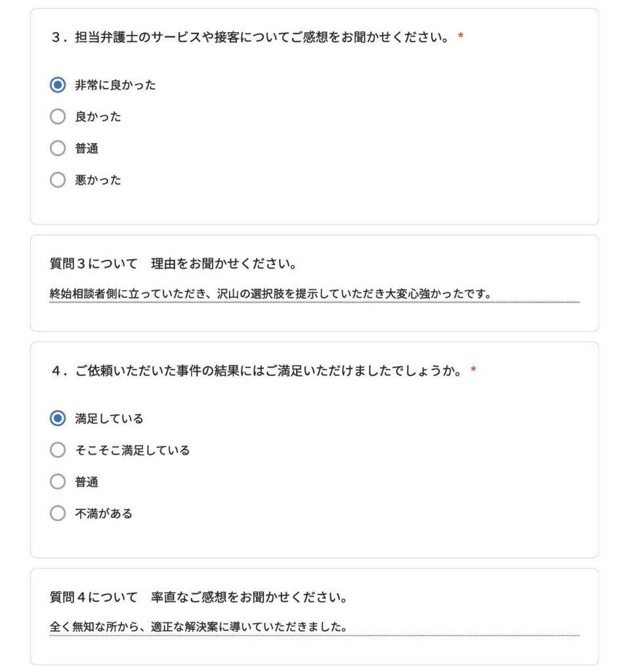
Task: Click the そこそこ満足している label text
Action: (x=133, y=450)
